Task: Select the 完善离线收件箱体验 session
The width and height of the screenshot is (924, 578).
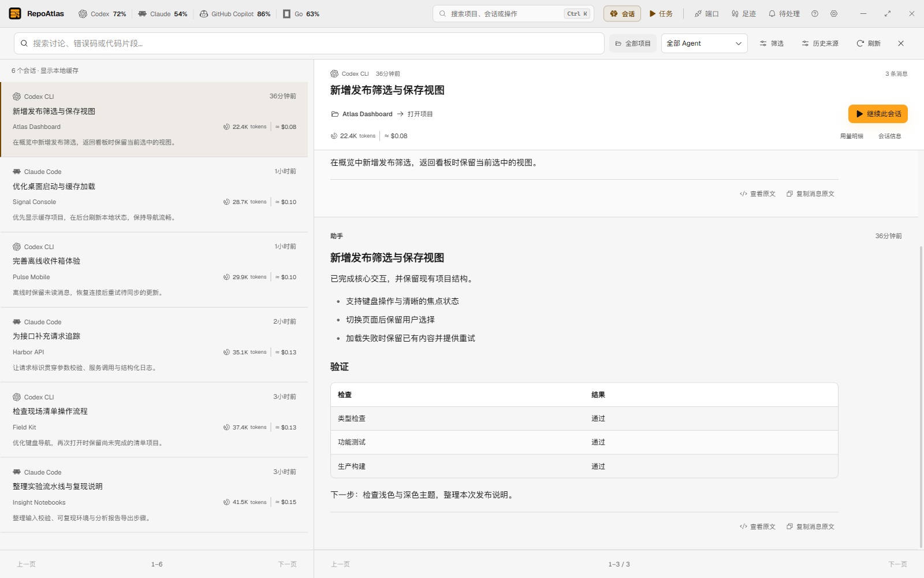Action: (x=154, y=270)
